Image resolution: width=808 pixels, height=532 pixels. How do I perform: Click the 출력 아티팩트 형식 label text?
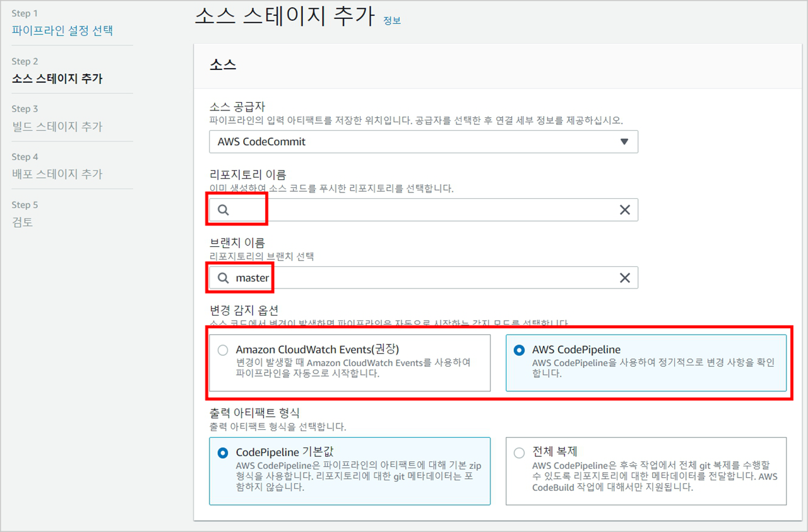254,413
